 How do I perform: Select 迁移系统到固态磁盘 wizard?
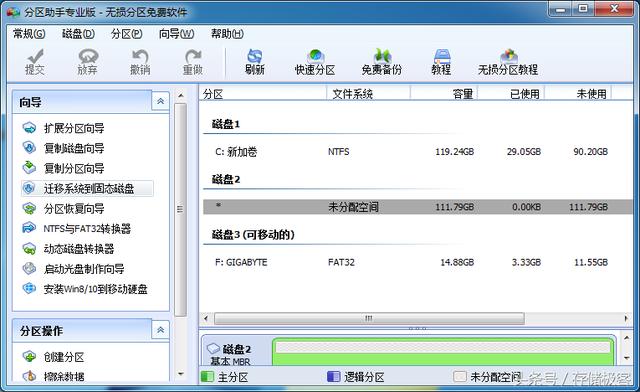pyautogui.click(x=87, y=188)
